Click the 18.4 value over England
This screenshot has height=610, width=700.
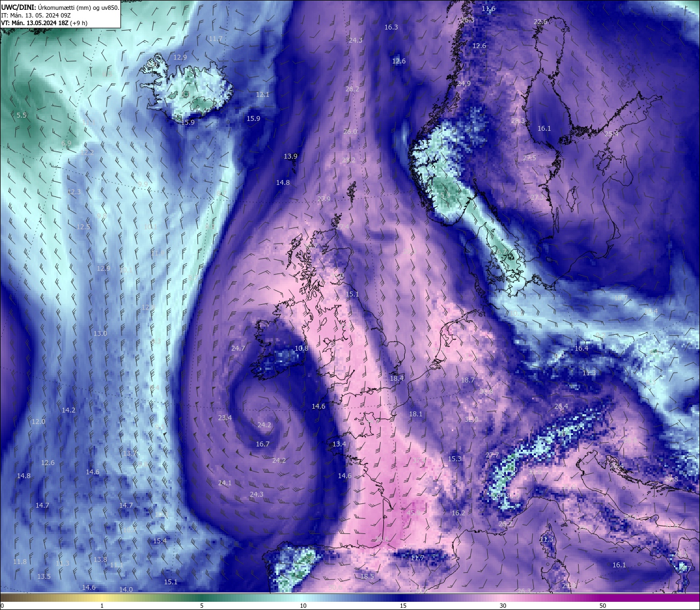coord(396,378)
